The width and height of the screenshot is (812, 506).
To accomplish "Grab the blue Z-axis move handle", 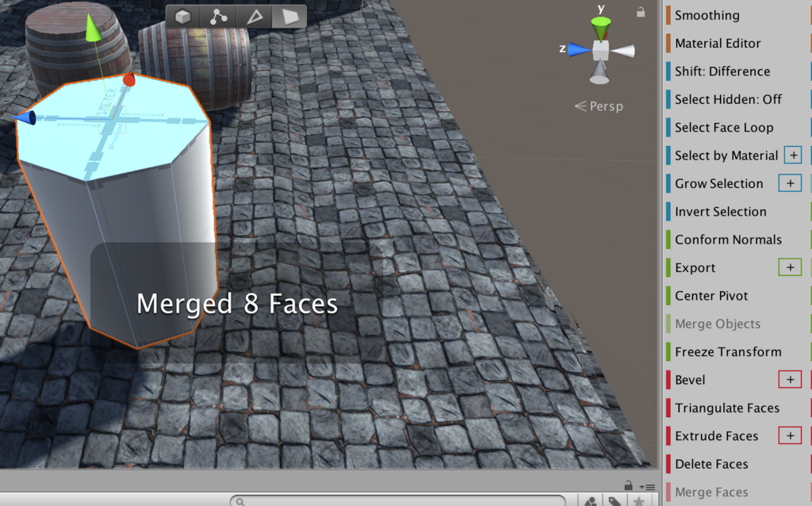I will 25,117.
